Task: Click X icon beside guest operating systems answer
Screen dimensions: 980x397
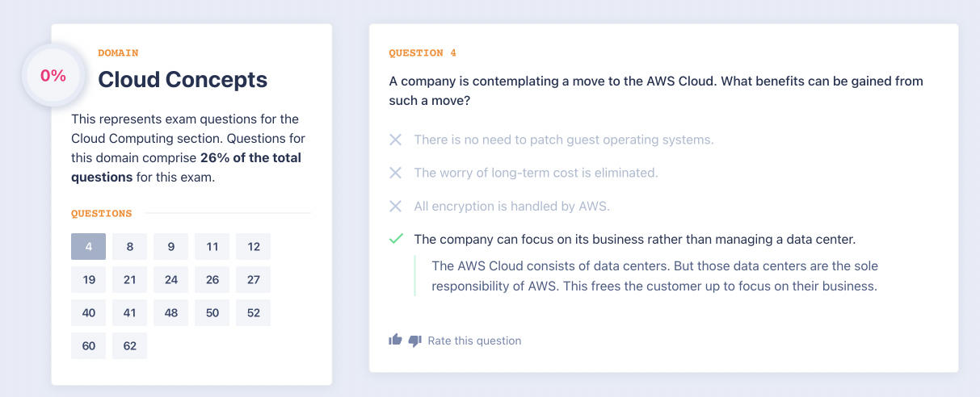Action: pos(395,140)
